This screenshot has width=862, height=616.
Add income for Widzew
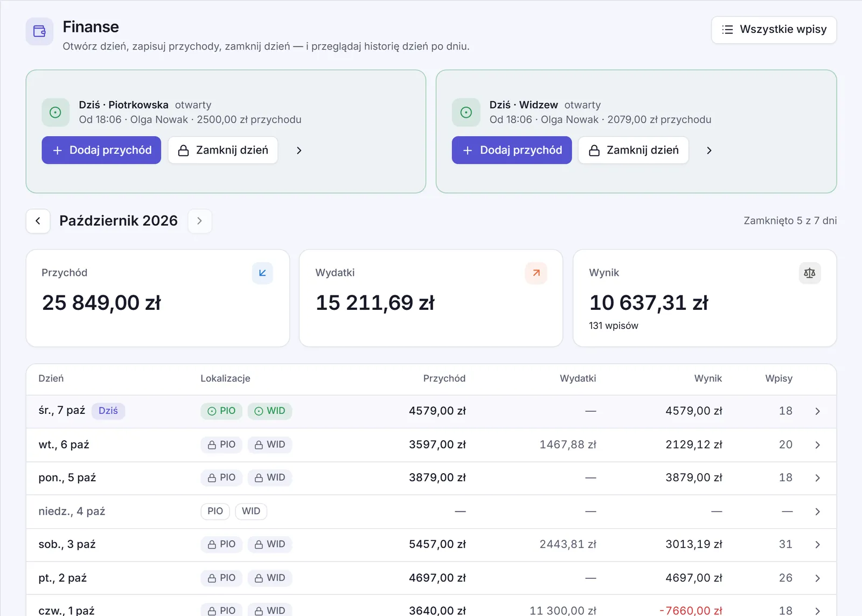[512, 150]
